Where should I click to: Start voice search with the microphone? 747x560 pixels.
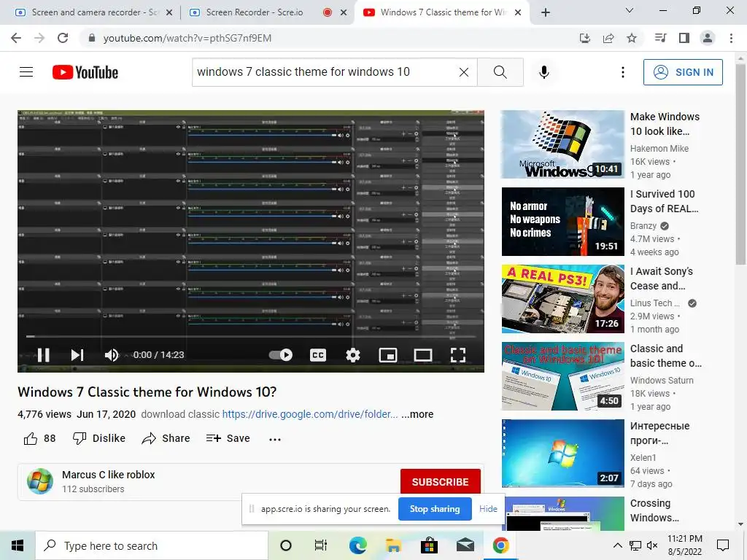[x=544, y=72]
